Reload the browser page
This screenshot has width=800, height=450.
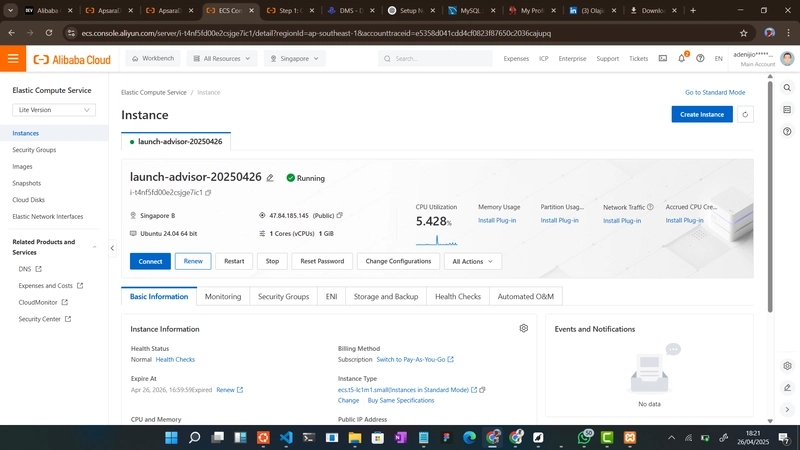[x=49, y=33]
